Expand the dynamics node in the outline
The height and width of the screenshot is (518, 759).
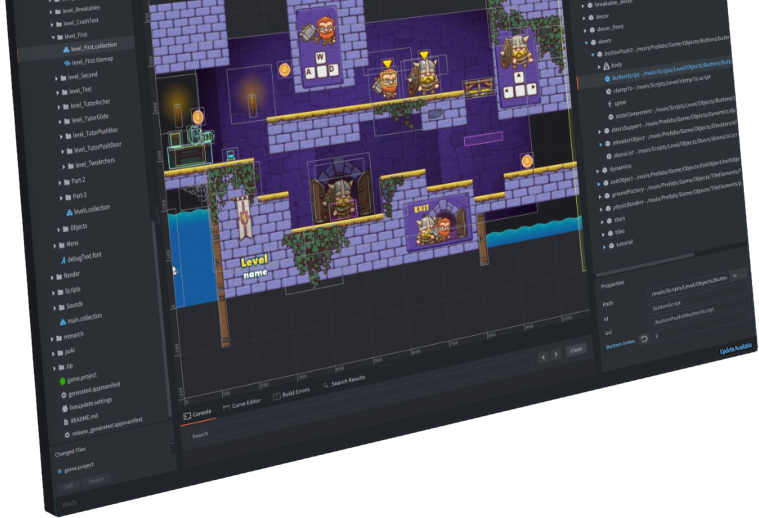tap(597, 170)
